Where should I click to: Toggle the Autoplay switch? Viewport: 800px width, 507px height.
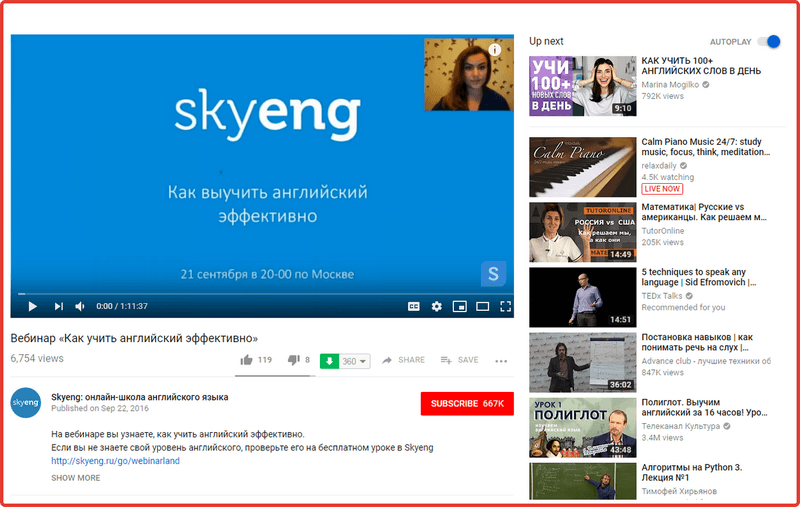[x=769, y=42]
